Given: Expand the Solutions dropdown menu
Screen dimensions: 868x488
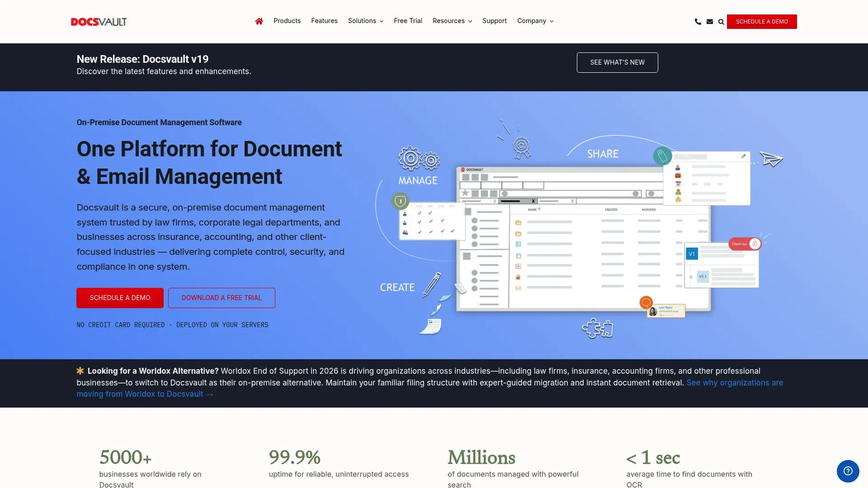Looking at the screenshot, I should click(366, 21).
